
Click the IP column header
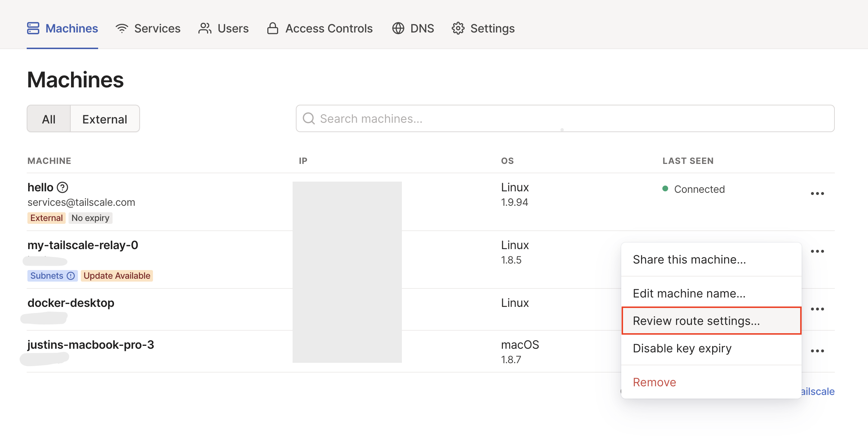coord(303,161)
